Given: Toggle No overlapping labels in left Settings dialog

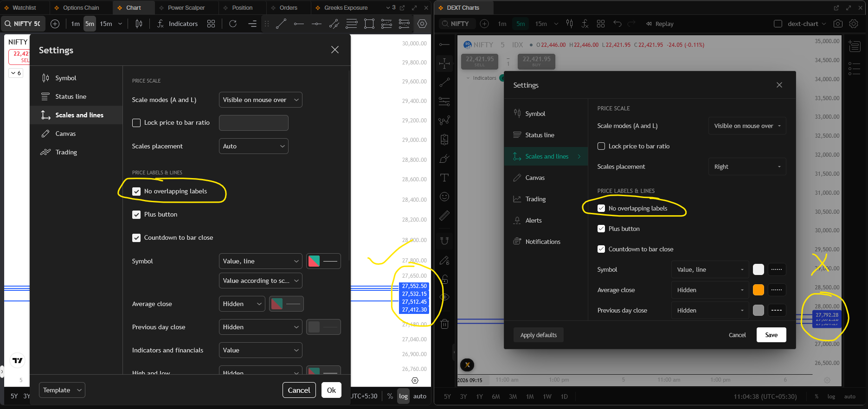Looking at the screenshot, I should click(136, 191).
